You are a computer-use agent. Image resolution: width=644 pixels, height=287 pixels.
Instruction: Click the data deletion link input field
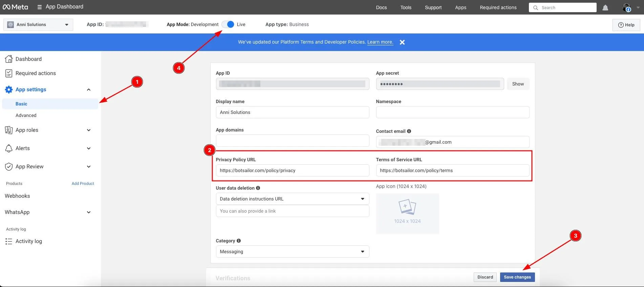pyautogui.click(x=293, y=211)
